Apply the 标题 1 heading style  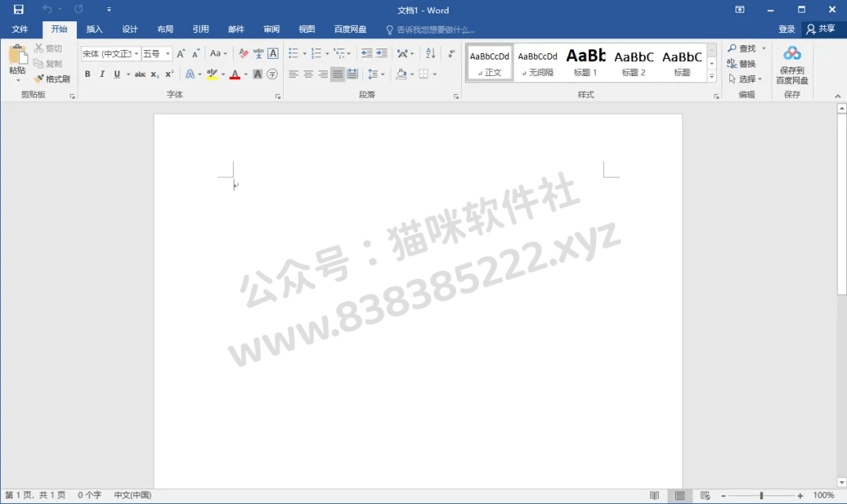click(x=586, y=63)
